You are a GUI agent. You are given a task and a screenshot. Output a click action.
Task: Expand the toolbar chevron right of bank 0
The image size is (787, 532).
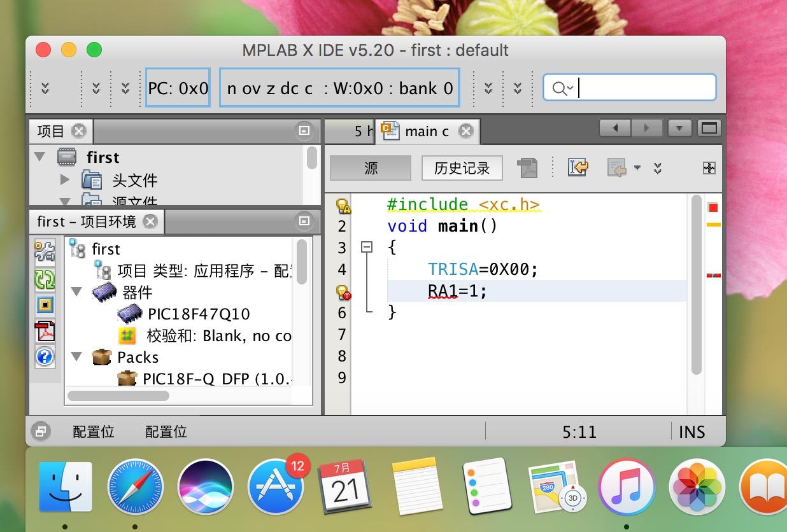(488, 88)
